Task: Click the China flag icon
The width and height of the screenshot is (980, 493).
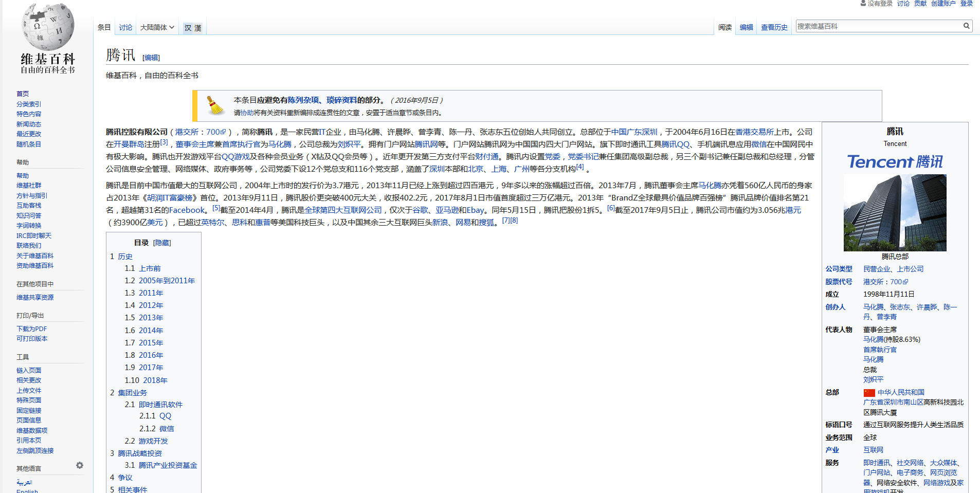Action: [869, 393]
